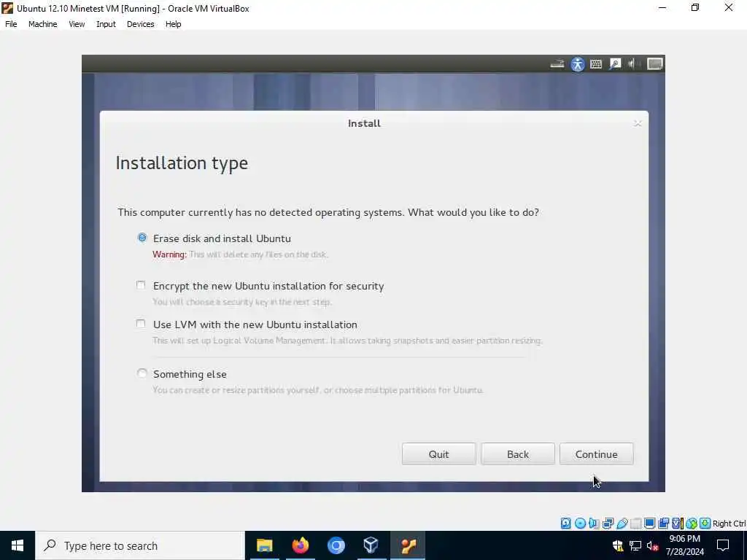Image resolution: width=747 pixels, height=560 pixels.
Task: Open the Help menu
Action: pos(174,24)
